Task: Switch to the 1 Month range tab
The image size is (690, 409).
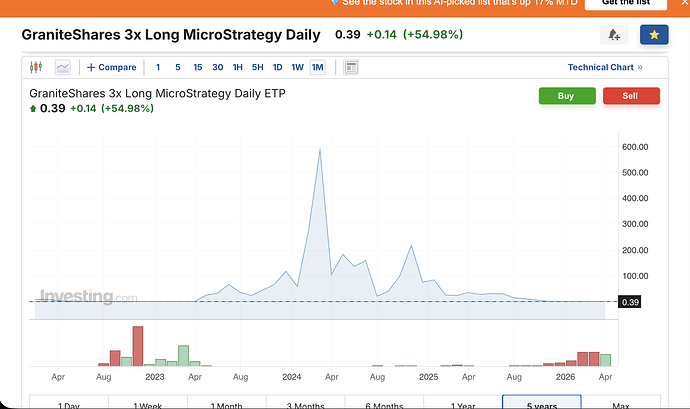Action: (227, 402)
